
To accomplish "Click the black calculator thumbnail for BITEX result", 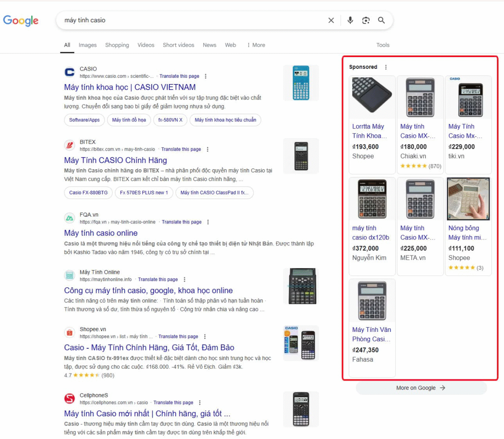I will [x=301, y=156].
